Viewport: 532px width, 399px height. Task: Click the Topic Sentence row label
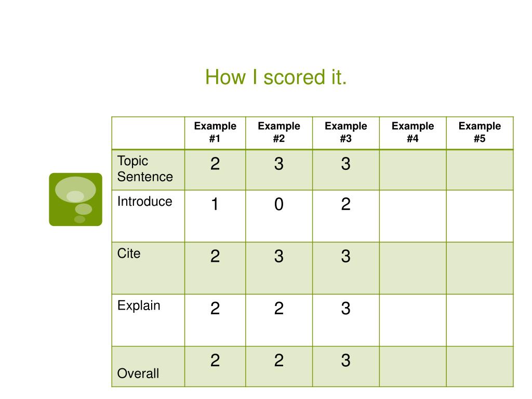point(145,169)
